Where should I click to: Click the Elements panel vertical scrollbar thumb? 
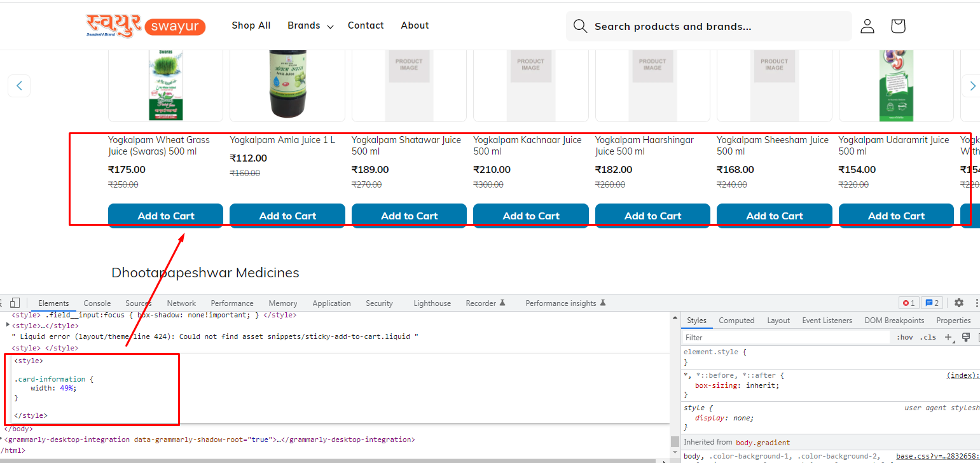675,441
